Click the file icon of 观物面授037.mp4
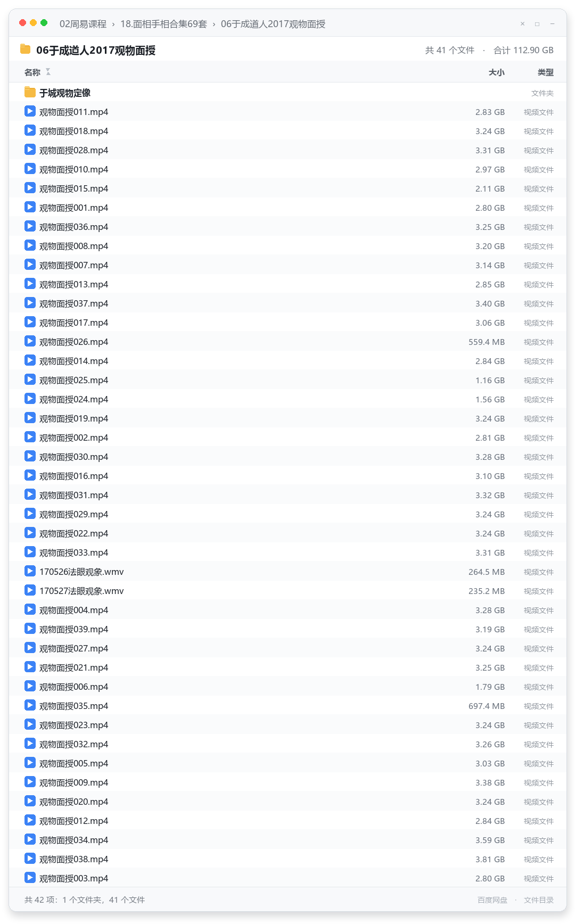 pos(30,303)
